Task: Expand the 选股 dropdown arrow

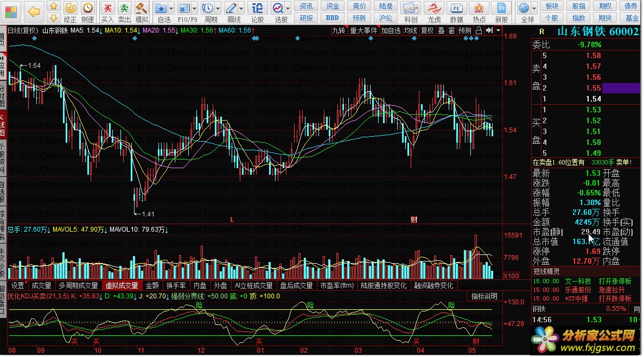Action: (x=288, y=8)
